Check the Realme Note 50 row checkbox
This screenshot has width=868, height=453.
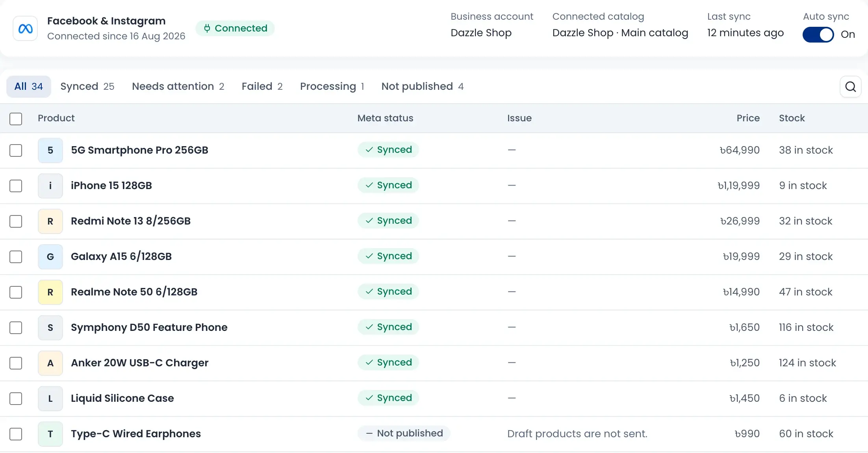[x=16, y=292]
